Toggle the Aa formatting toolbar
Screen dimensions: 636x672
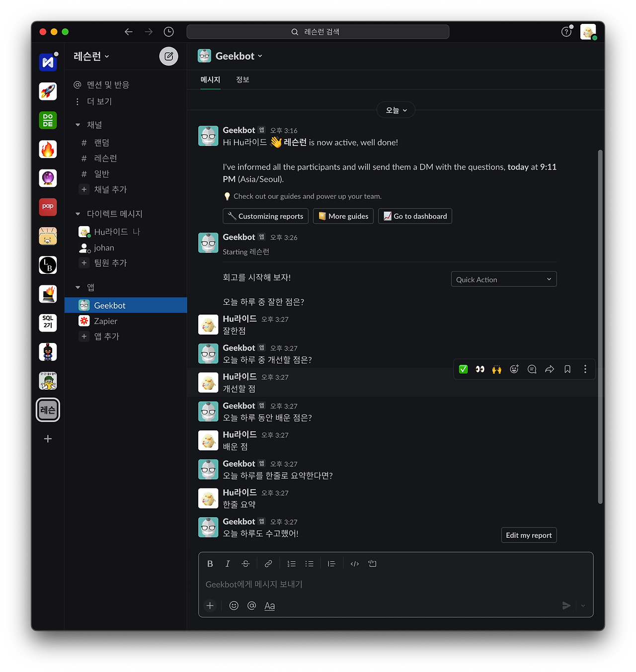coord(270,605)
